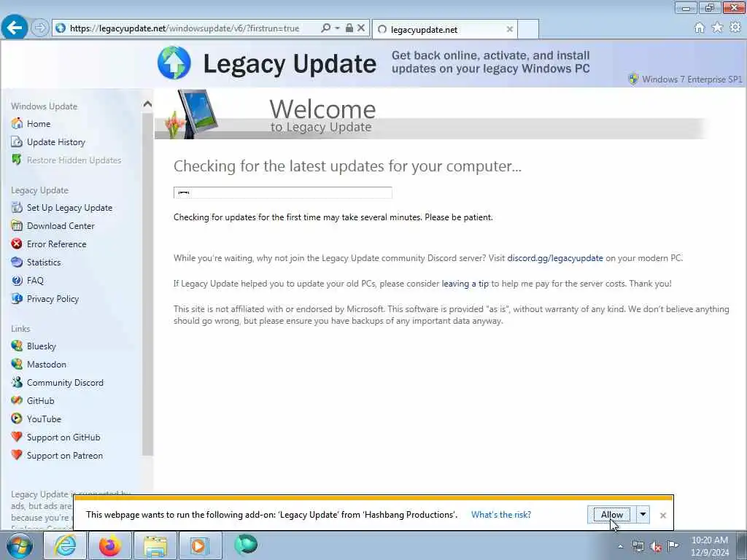Expand the Allow button dropdown arrow
The image size is (747, 560).
coord(643,514)
